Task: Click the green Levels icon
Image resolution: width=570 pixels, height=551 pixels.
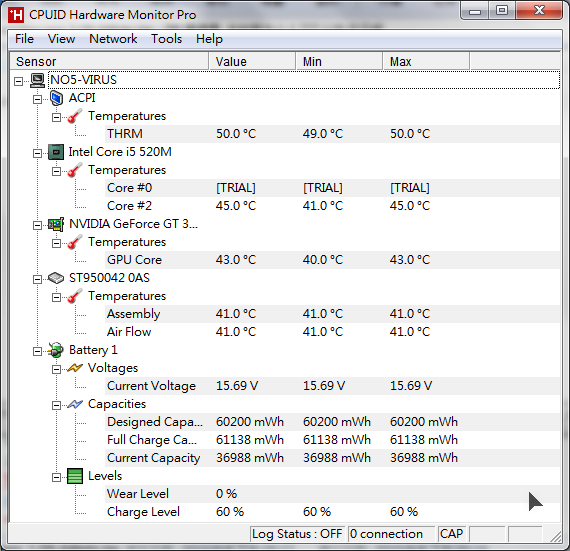Action: (x=75, y=476)
